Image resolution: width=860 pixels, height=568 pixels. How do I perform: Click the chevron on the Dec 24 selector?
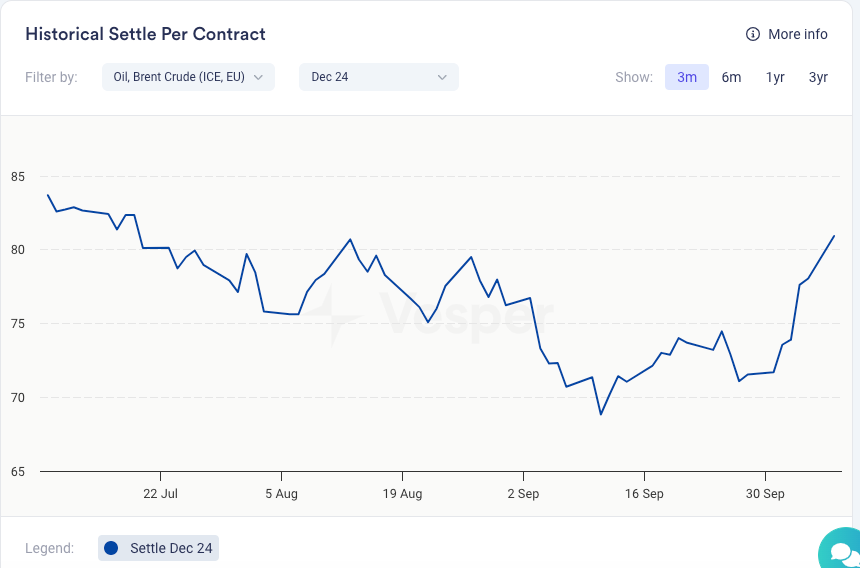pyautogui.click(x=443, y=77)
